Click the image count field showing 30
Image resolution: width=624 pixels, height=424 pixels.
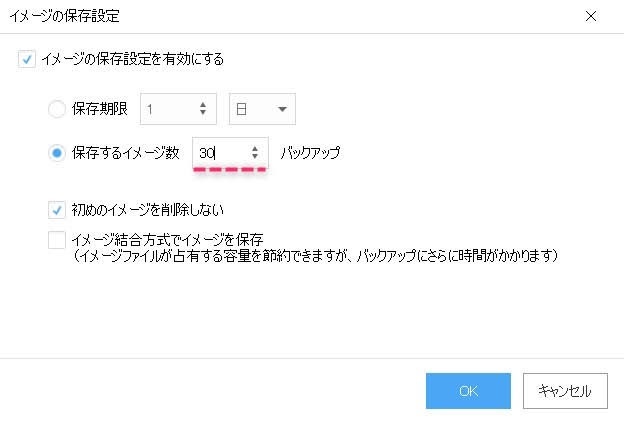pos(220,153)
